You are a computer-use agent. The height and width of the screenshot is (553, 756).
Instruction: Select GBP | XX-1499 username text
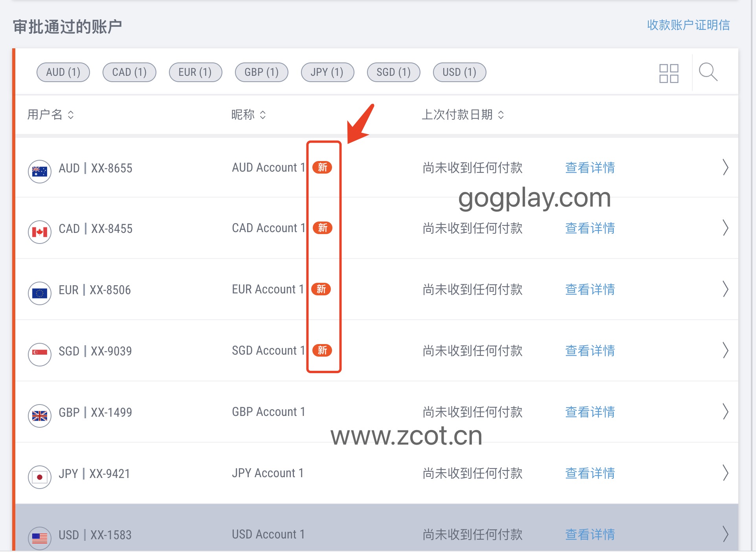coord(95,412)
